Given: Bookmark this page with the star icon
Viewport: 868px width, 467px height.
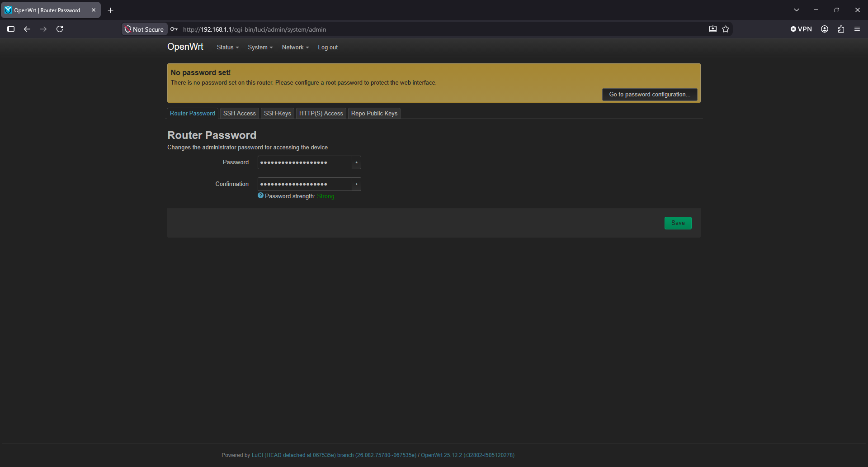Looking at the screenshot, I should [726, 29].
